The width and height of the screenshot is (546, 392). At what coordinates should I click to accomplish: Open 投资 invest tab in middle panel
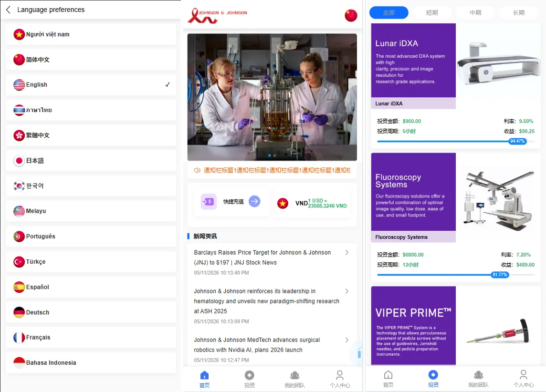coord(249,379)
